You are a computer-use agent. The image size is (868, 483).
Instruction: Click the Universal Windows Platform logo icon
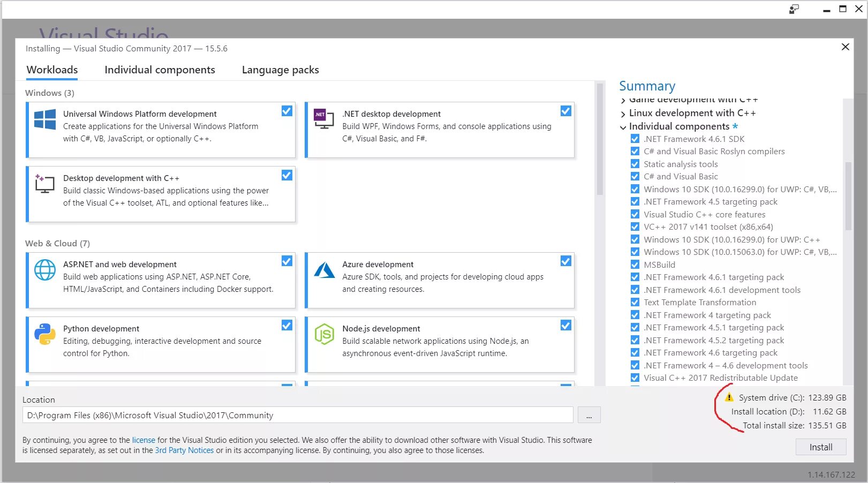click(x=45, y=119)
